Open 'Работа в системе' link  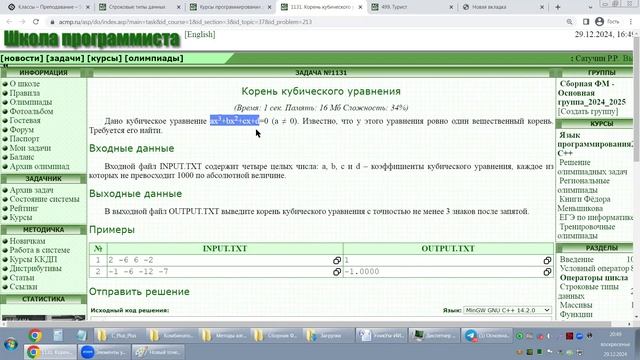pyautogui.click(x=40, y=250)
